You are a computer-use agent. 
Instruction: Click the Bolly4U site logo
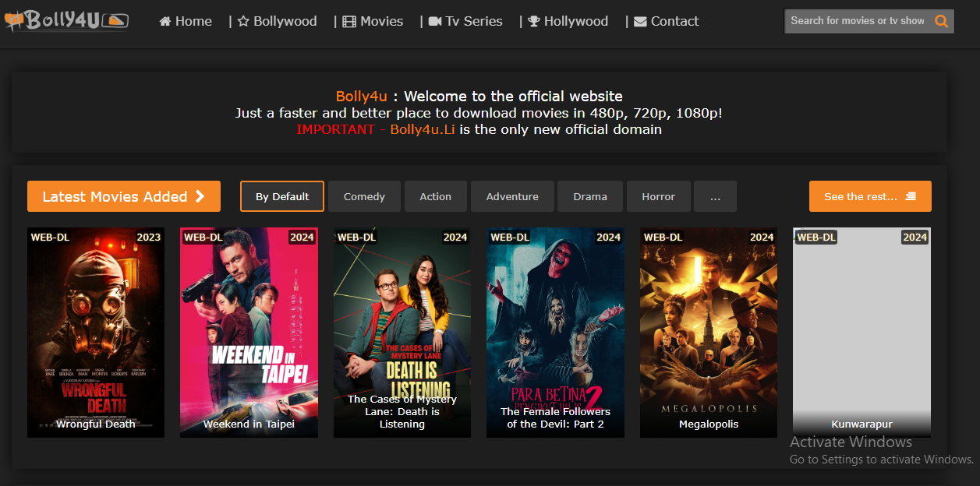(66, 20)
